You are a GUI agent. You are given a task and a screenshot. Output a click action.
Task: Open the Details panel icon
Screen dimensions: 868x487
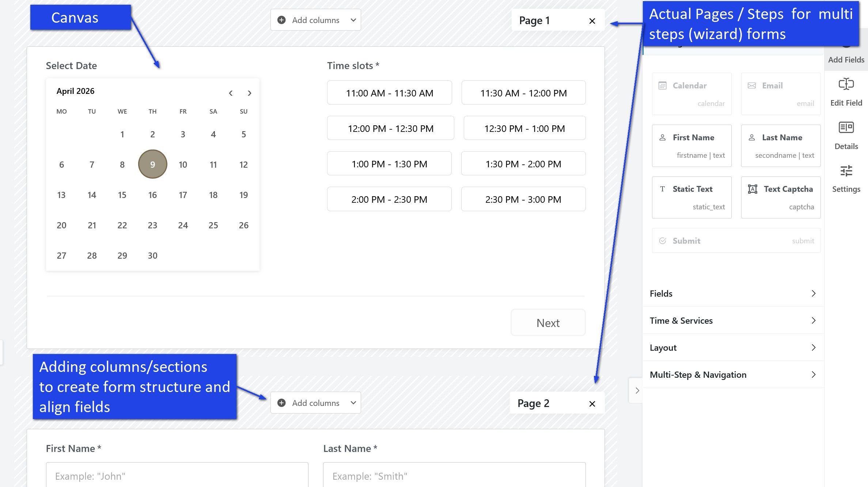click(846, 128)
